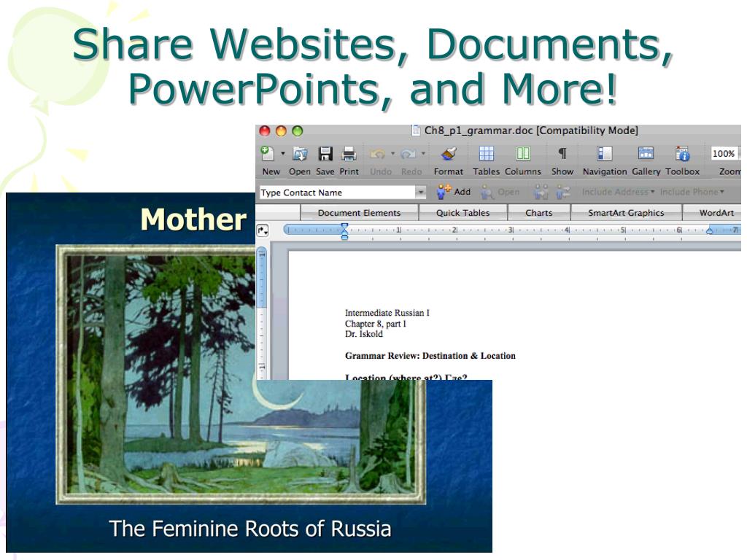The width and height of the screenshot is (747, 560).
Task: Click the right indent marker on ruler
Action: [709, 231]
